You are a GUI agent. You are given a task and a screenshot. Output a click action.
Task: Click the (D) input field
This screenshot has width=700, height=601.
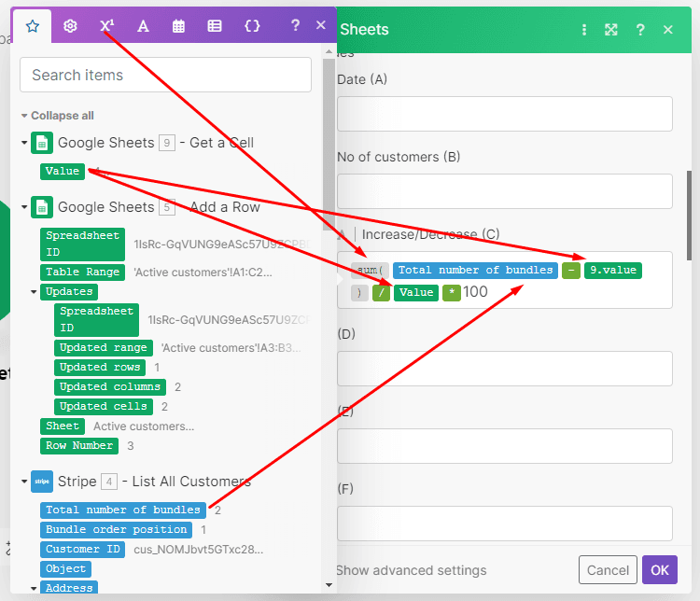coord(504,369)
